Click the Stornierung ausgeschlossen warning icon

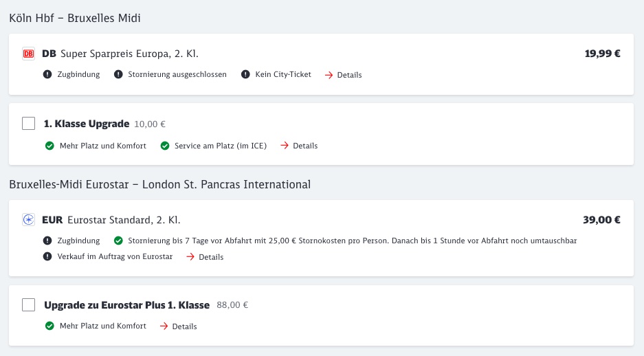click(118, 74)
